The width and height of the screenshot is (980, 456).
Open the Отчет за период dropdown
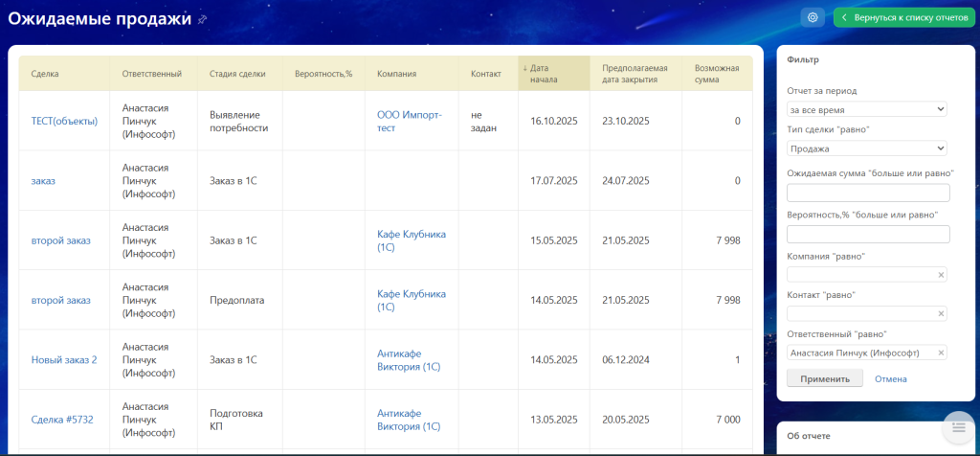(x=866, y=109)
